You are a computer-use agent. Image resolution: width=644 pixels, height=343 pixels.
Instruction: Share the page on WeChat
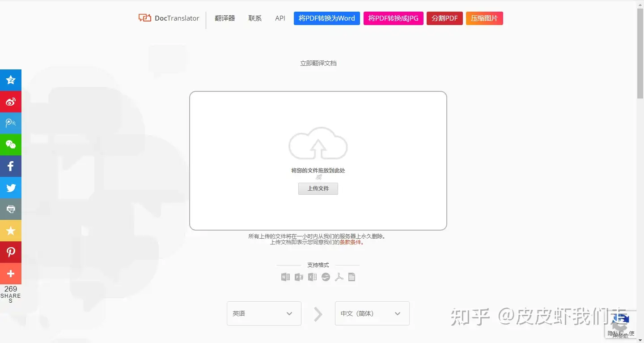pyautogui.click(x=11, y=145)
